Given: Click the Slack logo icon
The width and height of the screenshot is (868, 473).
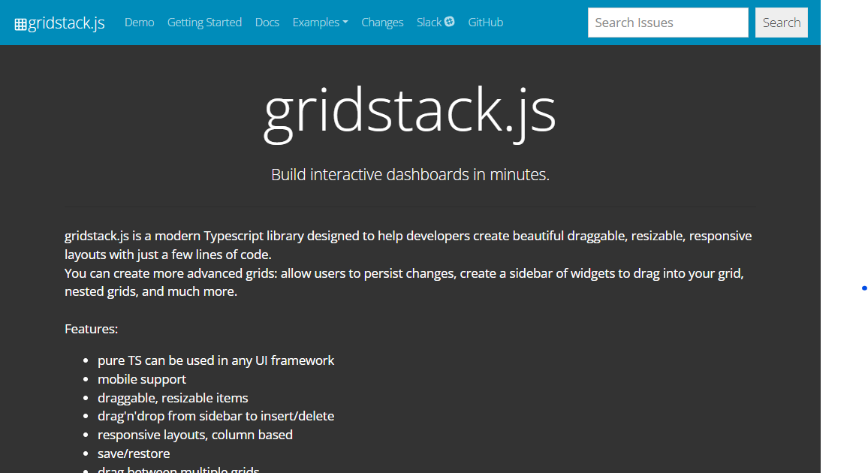Looking at the screenshot, I should point(450,22).
